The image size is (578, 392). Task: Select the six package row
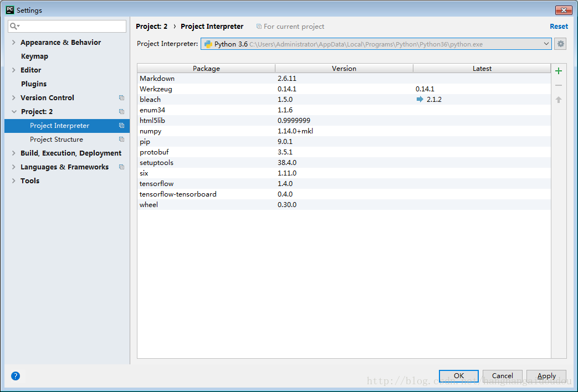pos(344,173)
